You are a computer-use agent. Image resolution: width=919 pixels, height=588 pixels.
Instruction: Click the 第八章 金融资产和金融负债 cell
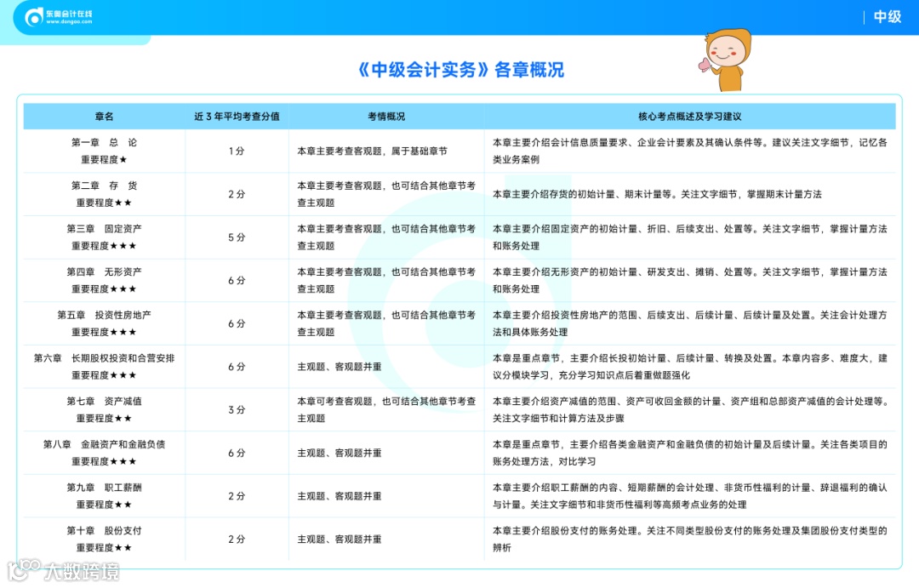point(104,453)
